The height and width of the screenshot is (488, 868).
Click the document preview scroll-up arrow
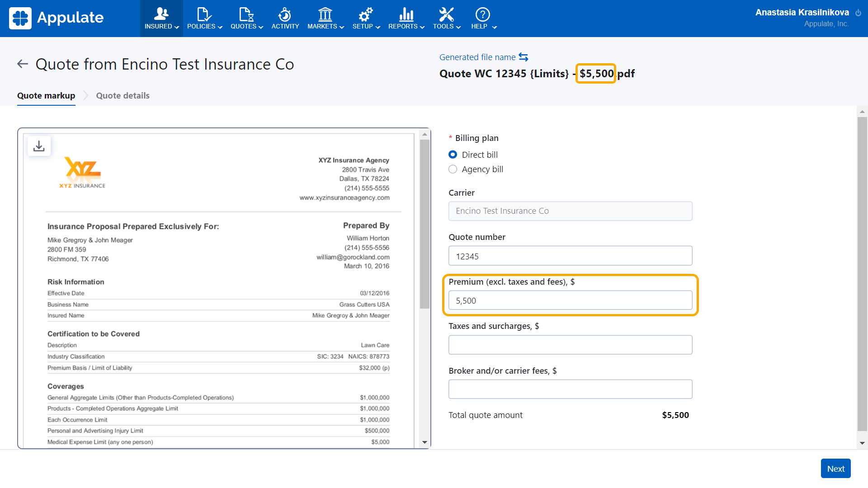tap(425, 134)
